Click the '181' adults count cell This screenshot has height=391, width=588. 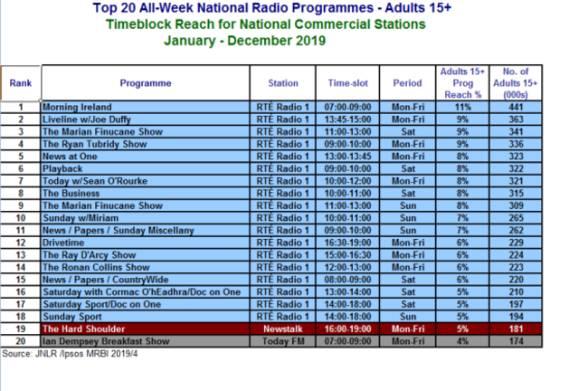(x=516, y=329)
